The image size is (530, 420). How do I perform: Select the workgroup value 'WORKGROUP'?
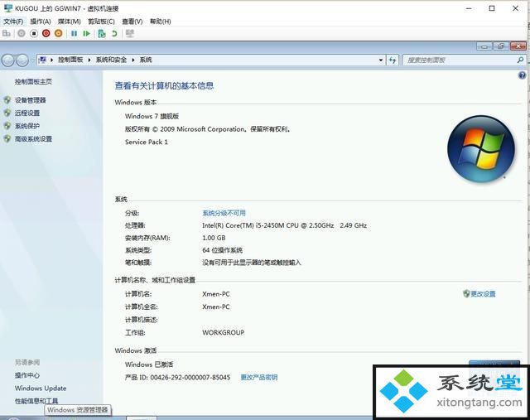(x=223, y=333)
